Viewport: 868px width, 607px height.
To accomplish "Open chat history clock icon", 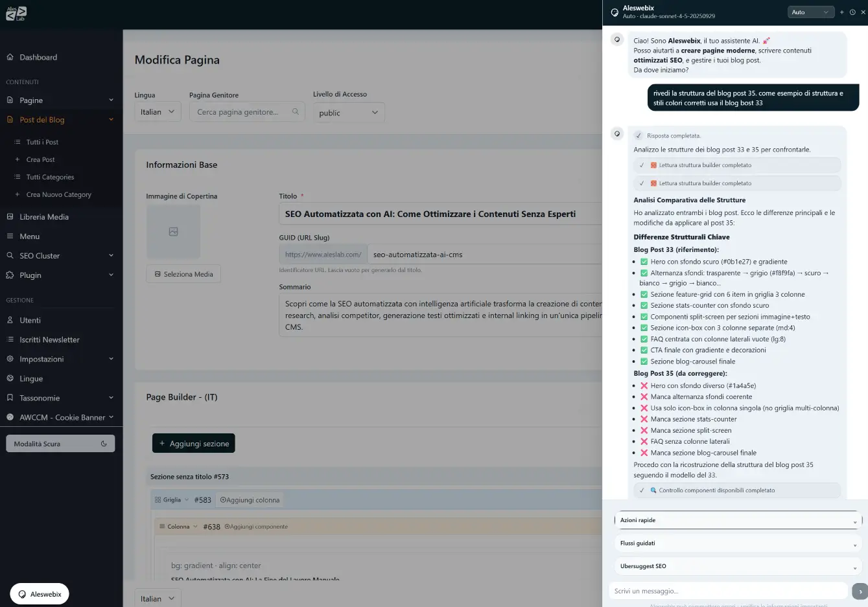I will (852, 12).
